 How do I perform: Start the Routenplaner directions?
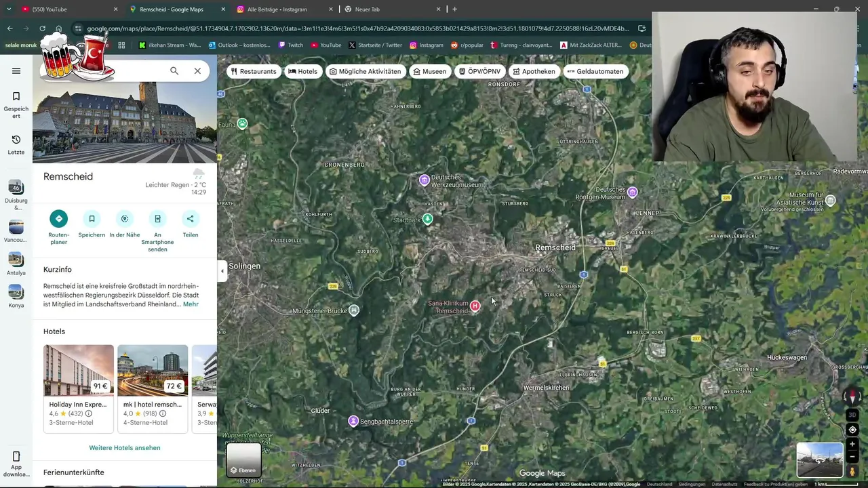[58, 218]
